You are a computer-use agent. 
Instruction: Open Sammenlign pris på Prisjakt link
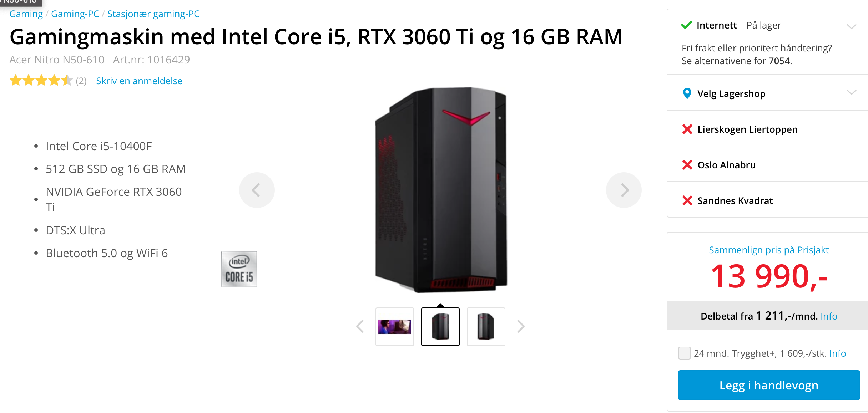(x=769, y=250)
